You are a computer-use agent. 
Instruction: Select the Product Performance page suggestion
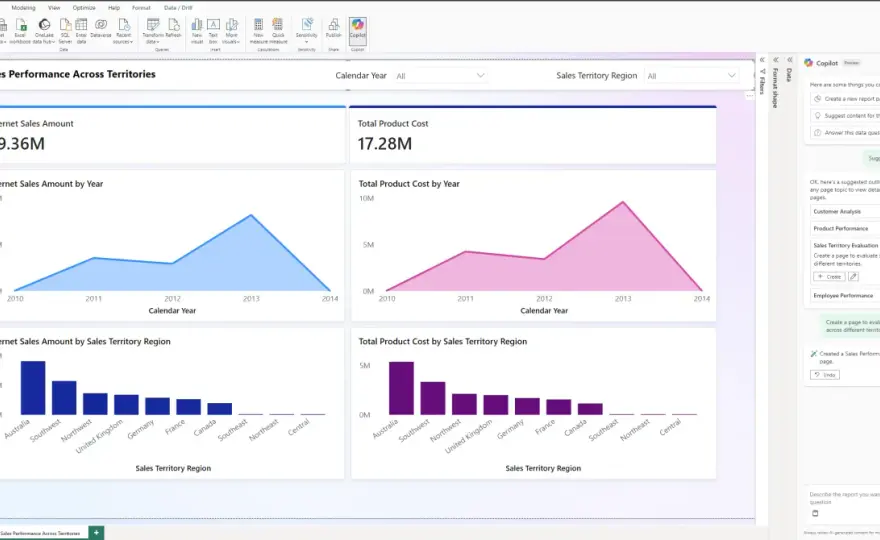845,228
